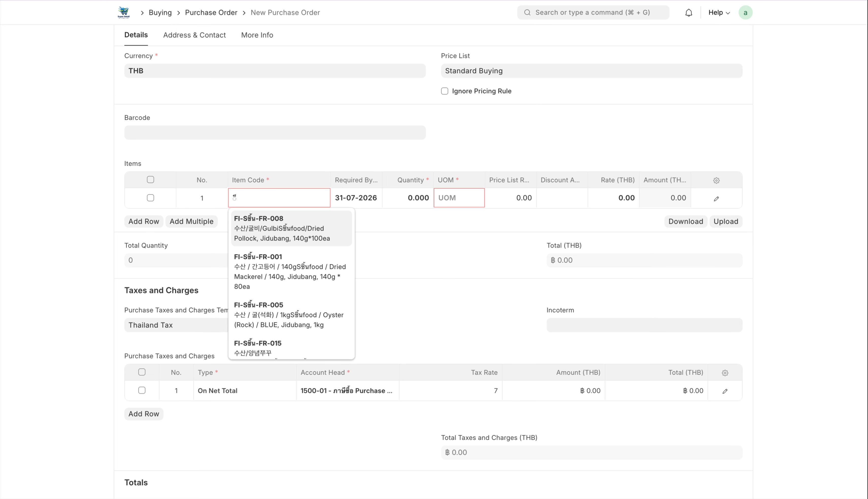
Task: Click the Discount Amount cell in row 1
Action: click(562, 198)
